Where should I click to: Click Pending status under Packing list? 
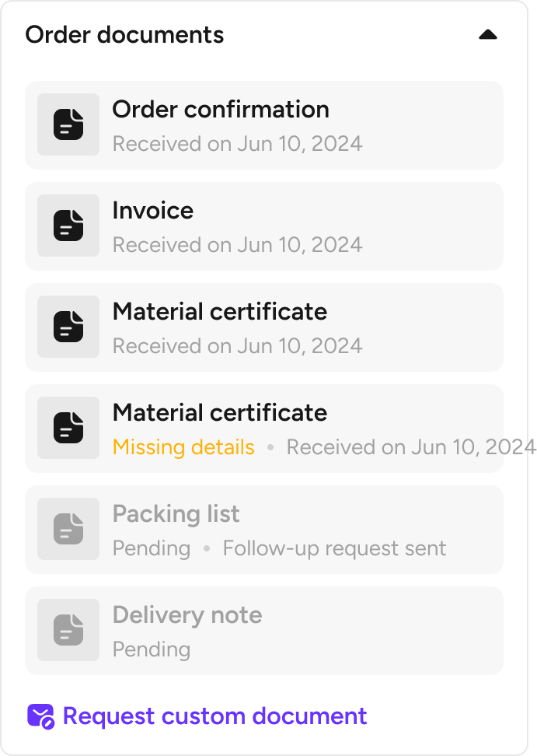click(x=152, y=548)
